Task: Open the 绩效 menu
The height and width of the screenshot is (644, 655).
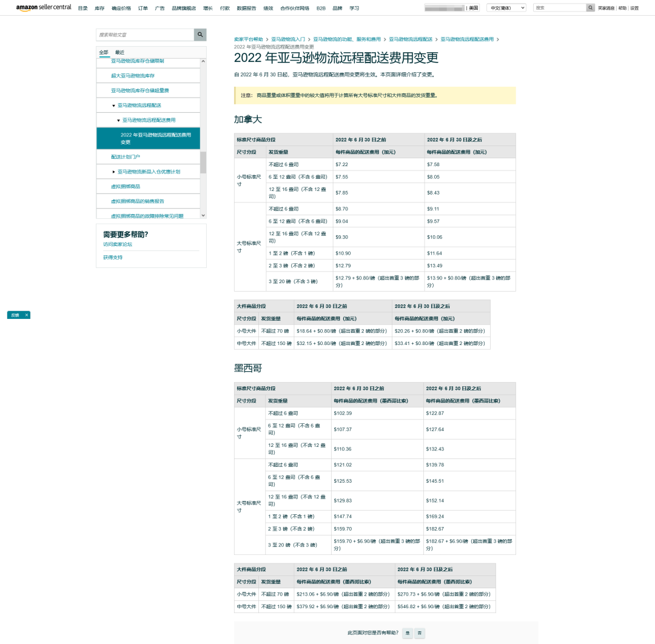Action: (x=268, y=8)
